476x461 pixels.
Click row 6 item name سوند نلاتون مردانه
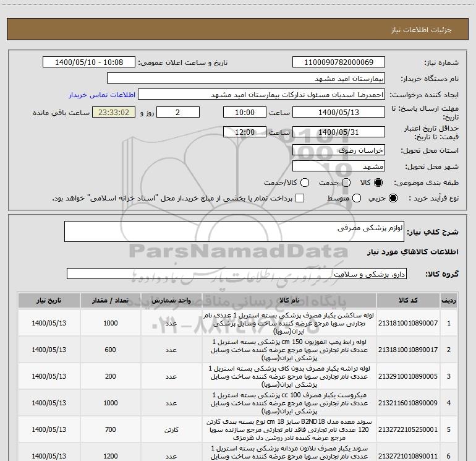coord(289,452)
